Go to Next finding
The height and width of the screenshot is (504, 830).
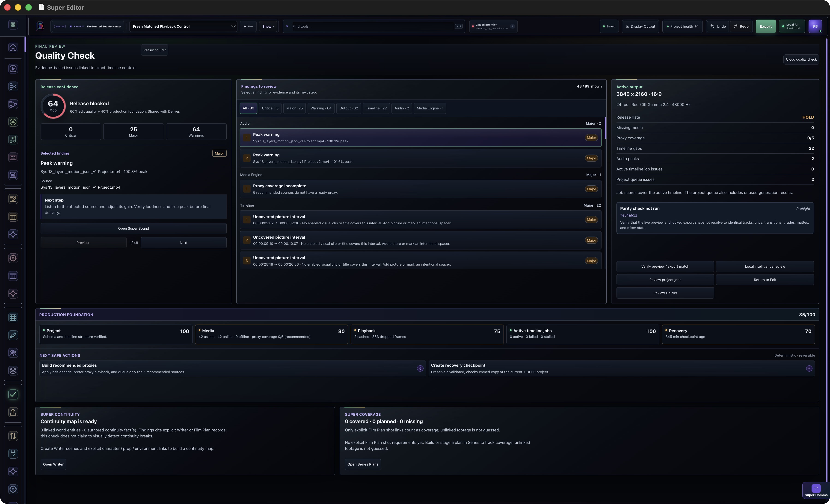coord(183,243)
